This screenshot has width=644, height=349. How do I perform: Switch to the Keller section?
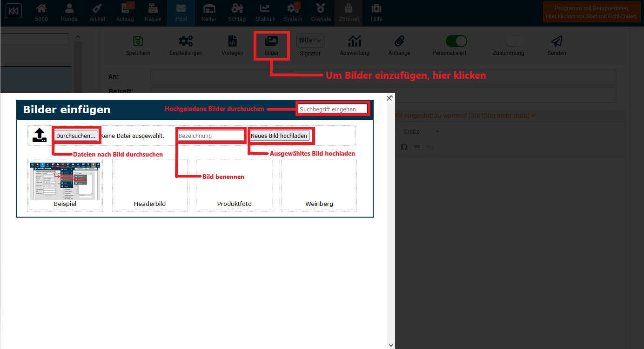[x=209, y=13]
